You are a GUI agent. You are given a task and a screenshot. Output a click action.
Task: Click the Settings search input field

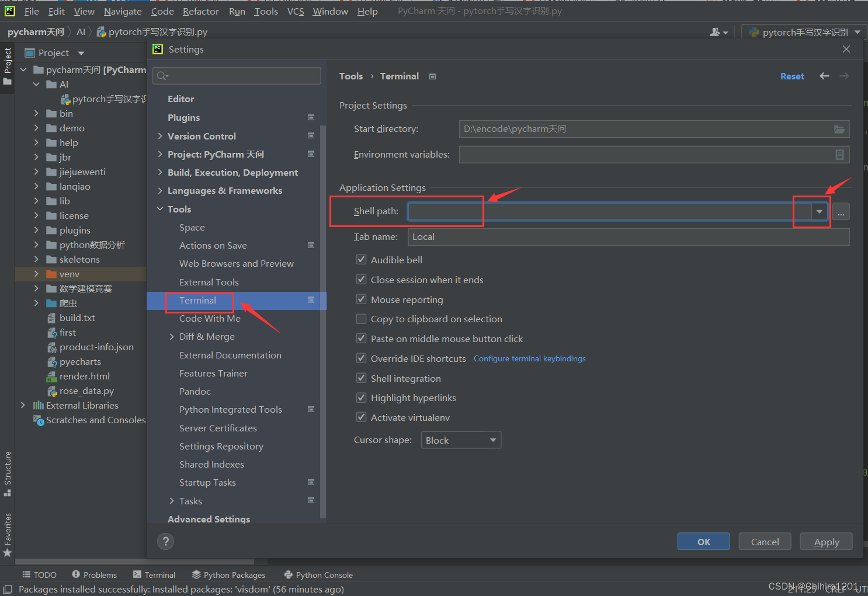click(237, 75)
